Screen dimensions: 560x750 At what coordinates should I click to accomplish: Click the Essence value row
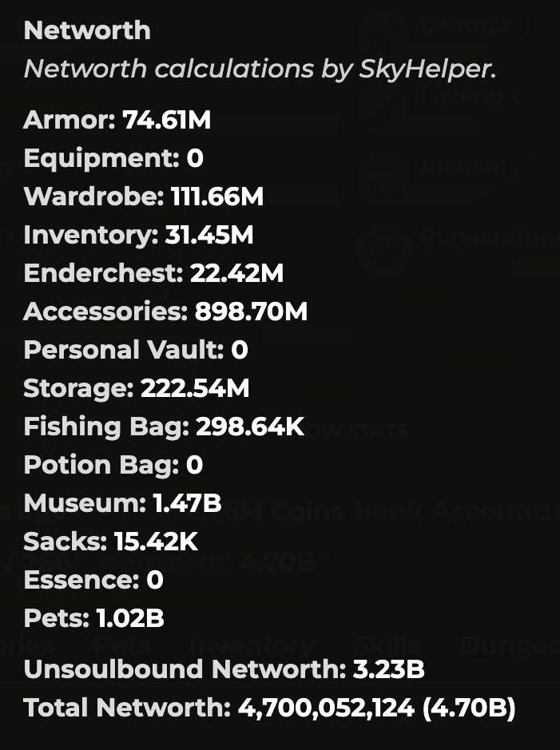pos(93,579)
